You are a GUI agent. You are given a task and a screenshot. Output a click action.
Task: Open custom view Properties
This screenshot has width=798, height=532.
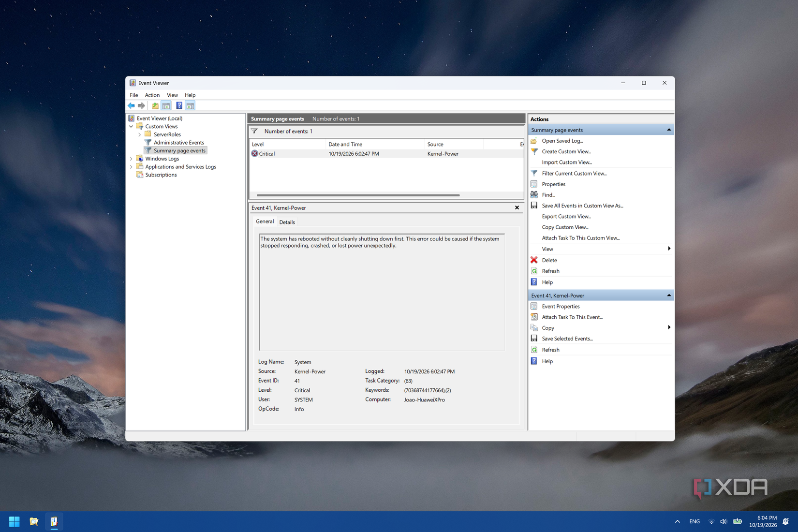tap(553, 184)
